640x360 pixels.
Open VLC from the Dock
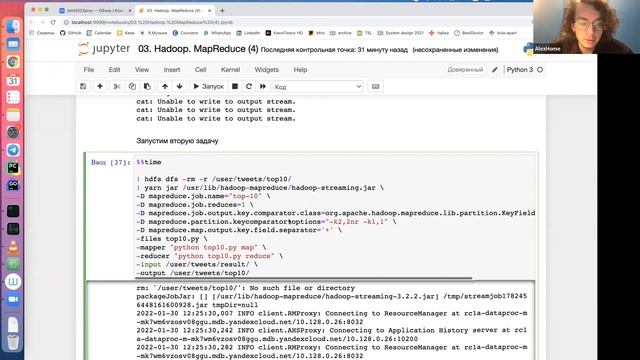(13, 246)
